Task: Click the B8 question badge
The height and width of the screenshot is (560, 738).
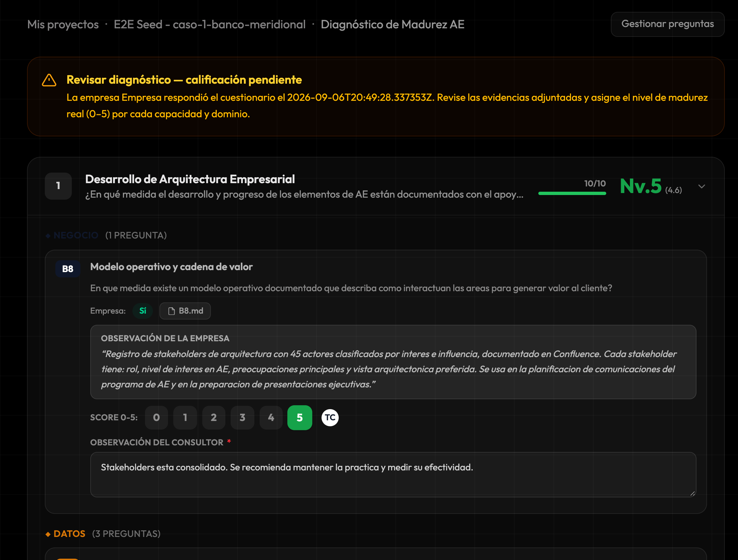Action: coord(68,269)
